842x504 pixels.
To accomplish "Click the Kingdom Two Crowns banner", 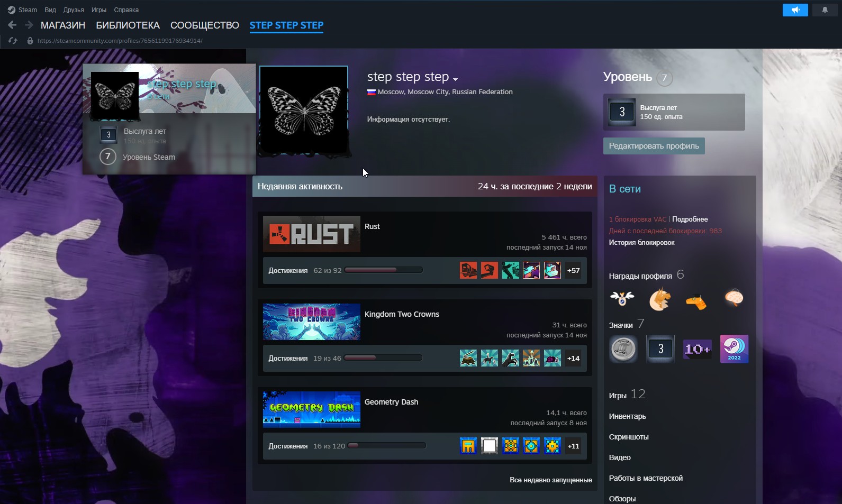I will coord(312,322).
